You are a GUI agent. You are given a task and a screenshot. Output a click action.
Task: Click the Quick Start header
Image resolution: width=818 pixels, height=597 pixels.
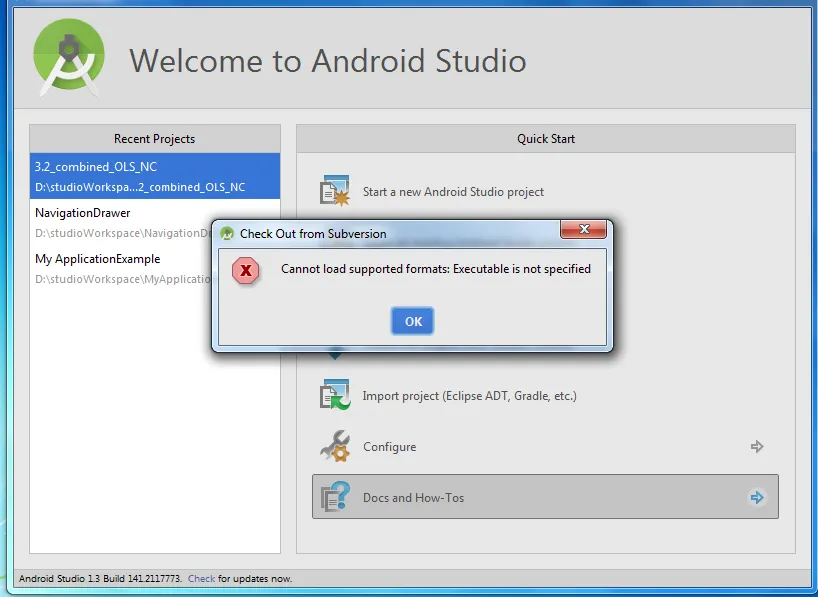[546, 139]
